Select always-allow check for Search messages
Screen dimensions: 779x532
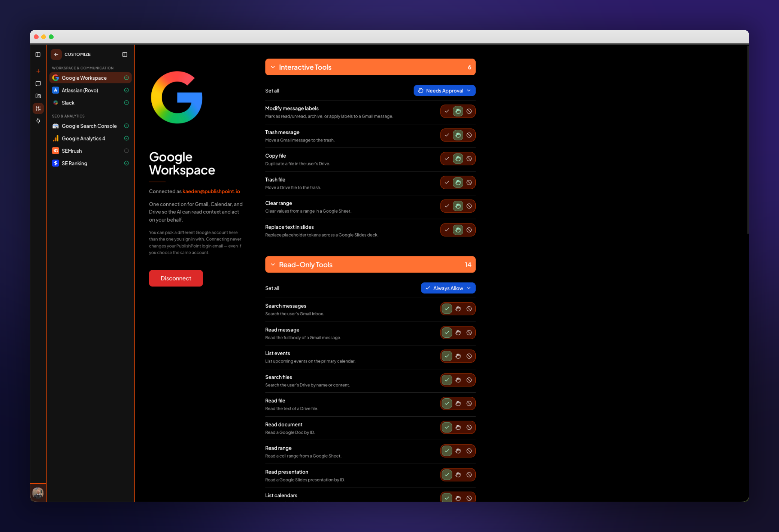[447, 309]
